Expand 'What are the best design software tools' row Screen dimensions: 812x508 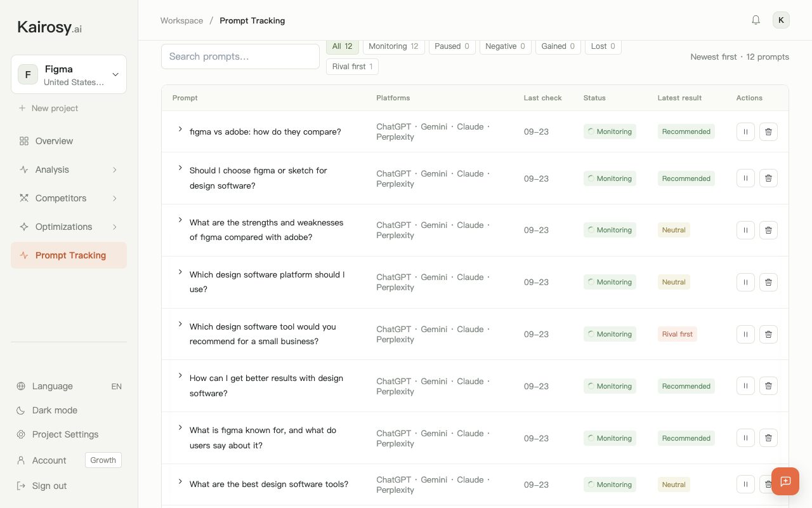click(180, 481)
